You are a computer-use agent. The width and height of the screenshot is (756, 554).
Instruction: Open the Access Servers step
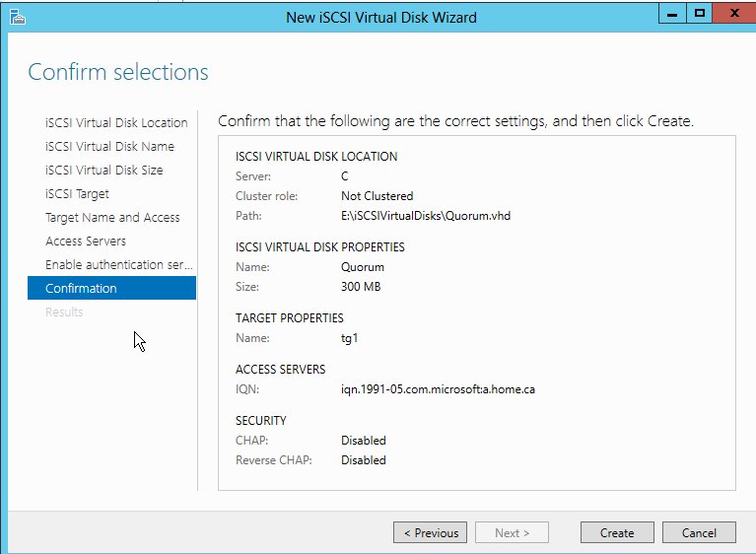(x=86, y=242)
